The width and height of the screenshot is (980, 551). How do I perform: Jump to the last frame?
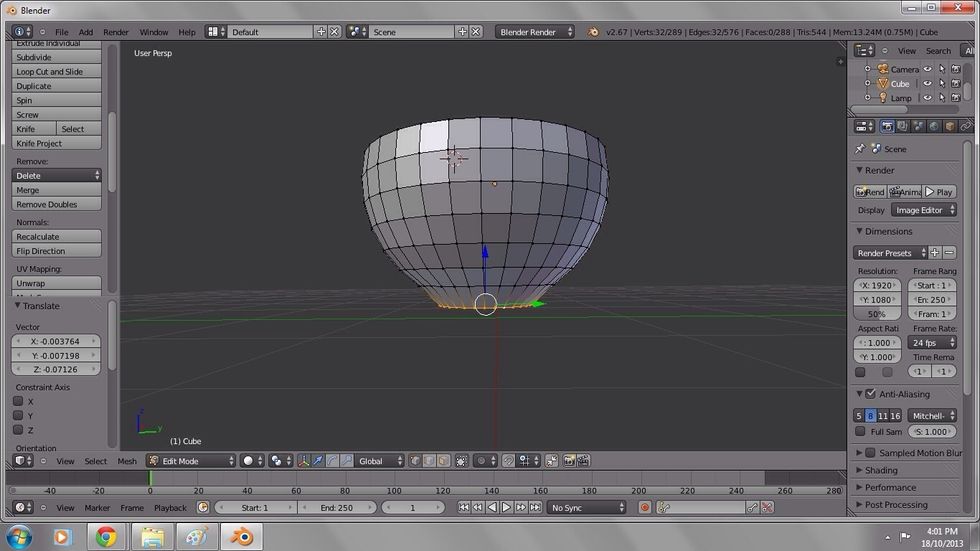point(535,507)
